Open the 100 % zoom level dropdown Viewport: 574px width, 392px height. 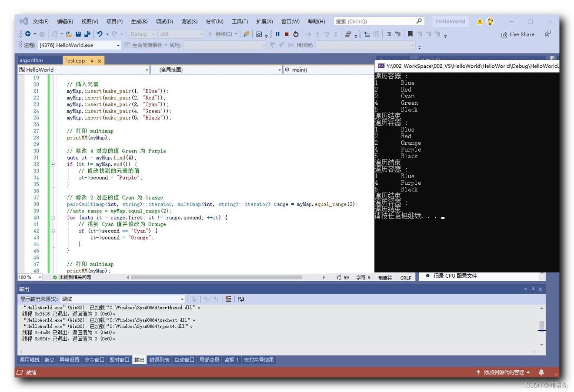[x=30, y=277]
